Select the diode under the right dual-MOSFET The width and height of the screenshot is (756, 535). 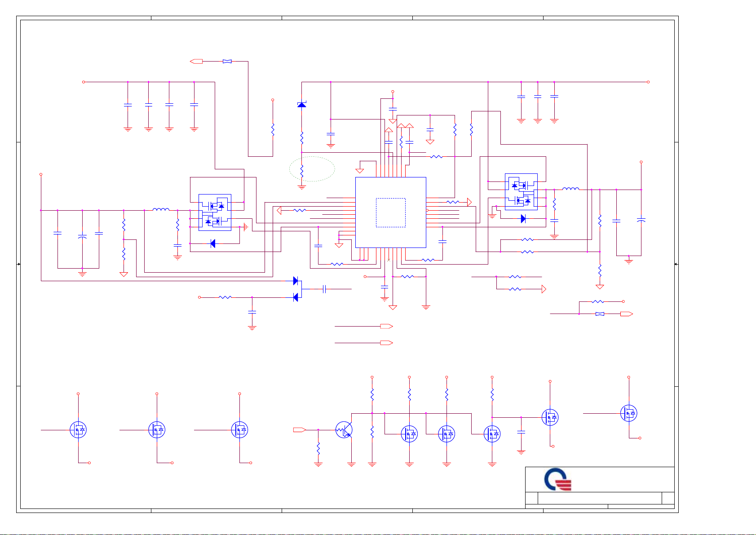523,219
